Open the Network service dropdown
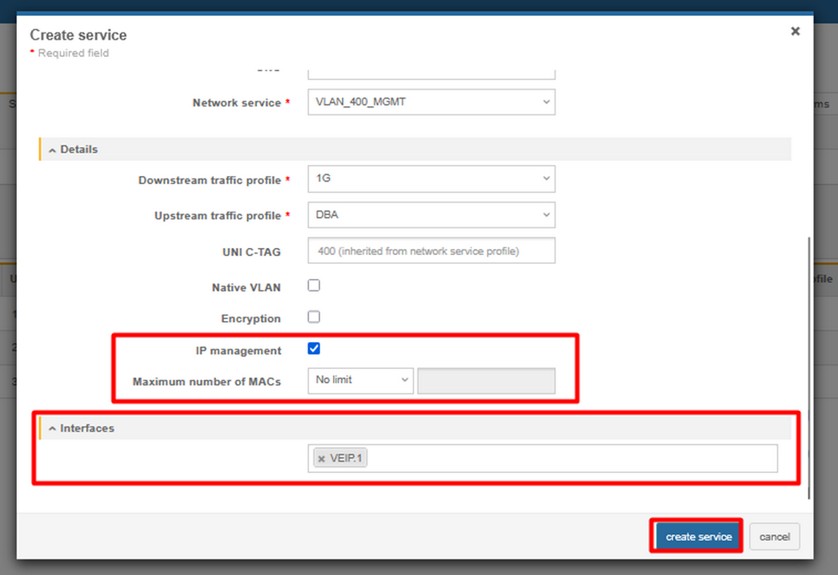 431,103
